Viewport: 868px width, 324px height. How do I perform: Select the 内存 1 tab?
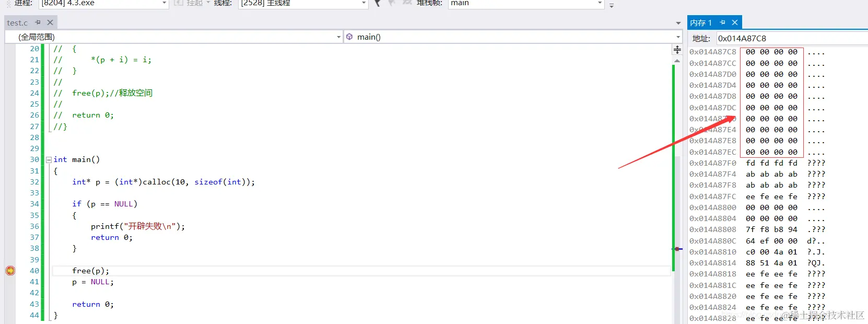(x=700, y=22)
